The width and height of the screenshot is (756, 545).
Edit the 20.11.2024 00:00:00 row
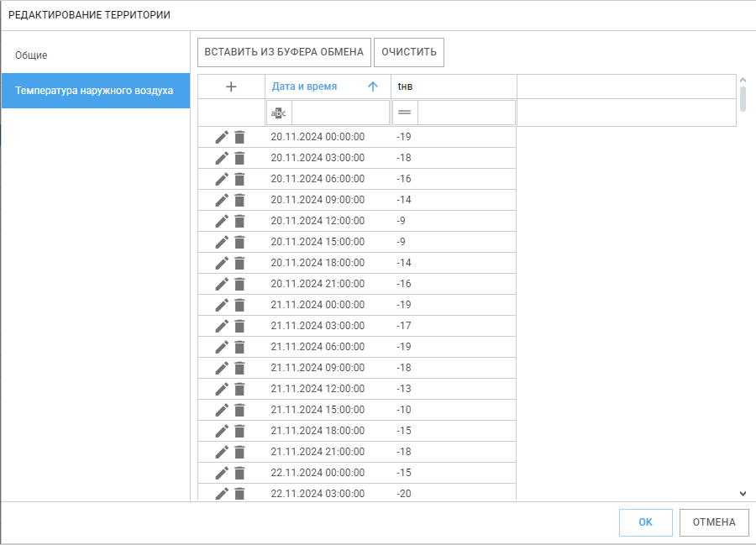pos(222,138)
